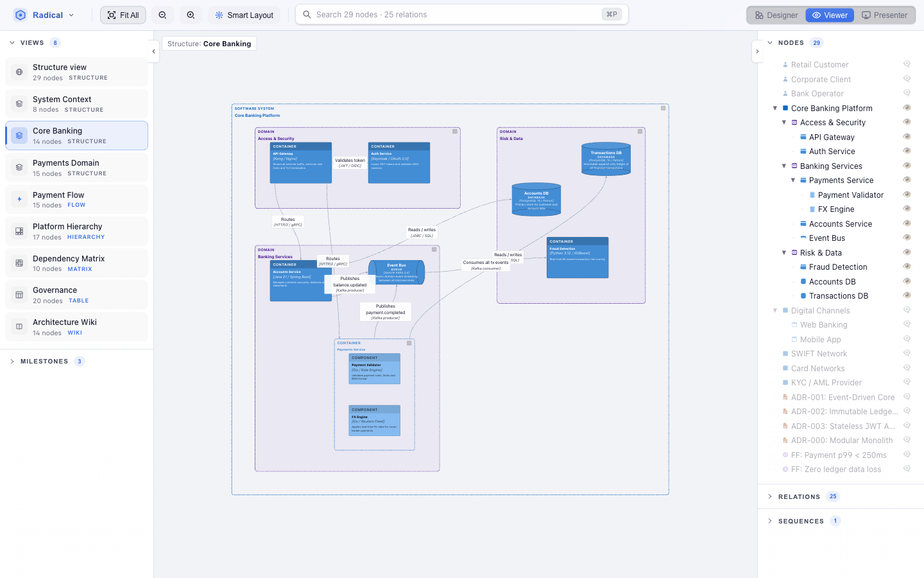Viewport: 924px width, 578px height.
Task: Click the Accounts DB database icon in tree
Action: pos(803,281)
